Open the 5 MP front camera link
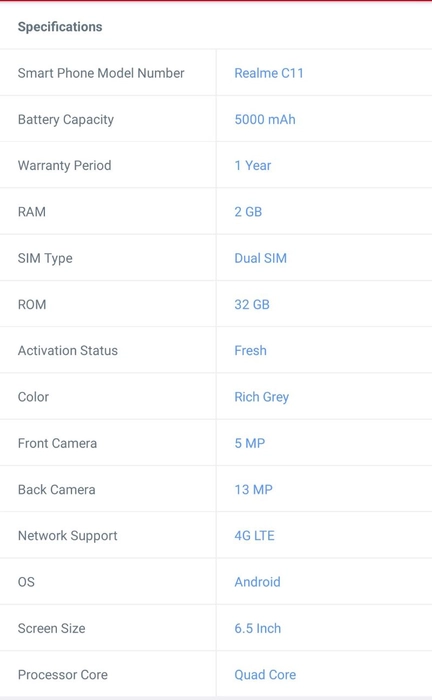 [249, 443]
